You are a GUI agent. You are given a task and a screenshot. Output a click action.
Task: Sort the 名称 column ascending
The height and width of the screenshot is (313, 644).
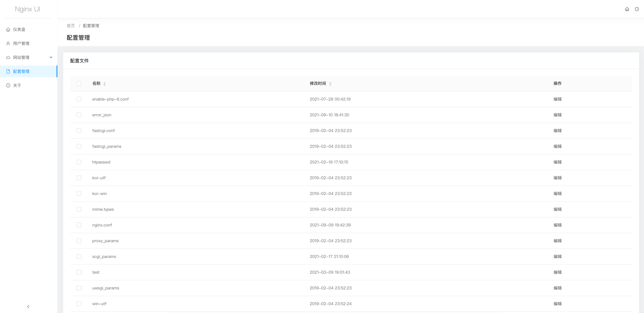[x=104, y=82]
